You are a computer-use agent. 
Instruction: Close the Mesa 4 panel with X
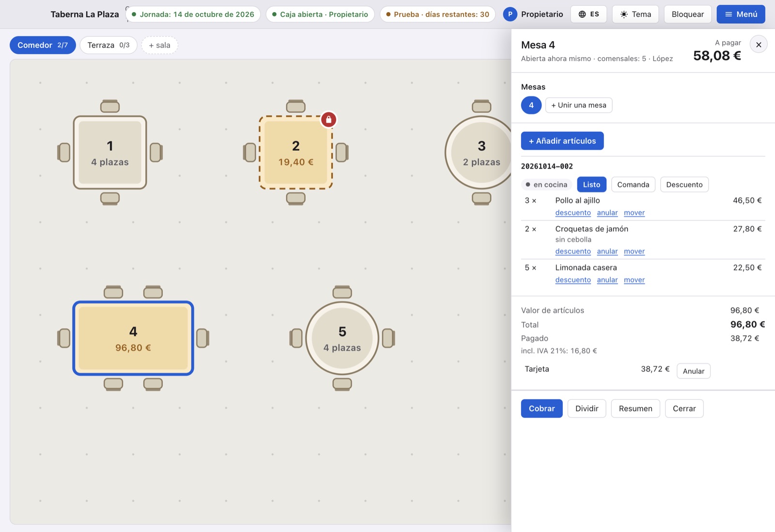coord(759,45)
